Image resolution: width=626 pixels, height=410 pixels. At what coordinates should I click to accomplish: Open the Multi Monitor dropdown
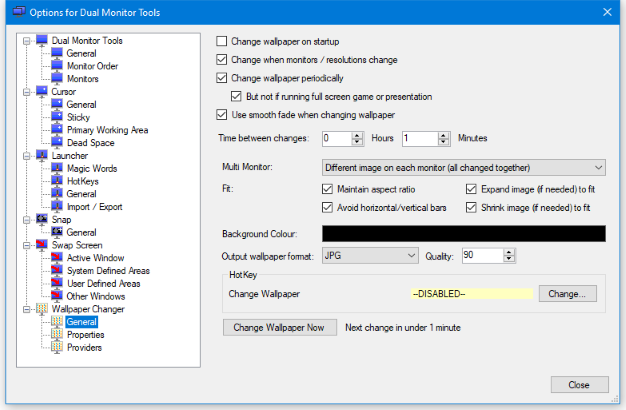pos(464,168)
